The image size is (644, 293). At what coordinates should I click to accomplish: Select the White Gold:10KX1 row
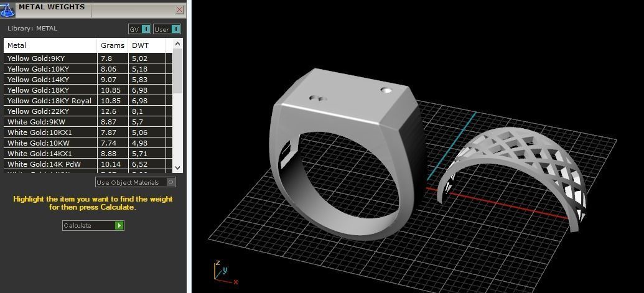click(x=88, y=133)
